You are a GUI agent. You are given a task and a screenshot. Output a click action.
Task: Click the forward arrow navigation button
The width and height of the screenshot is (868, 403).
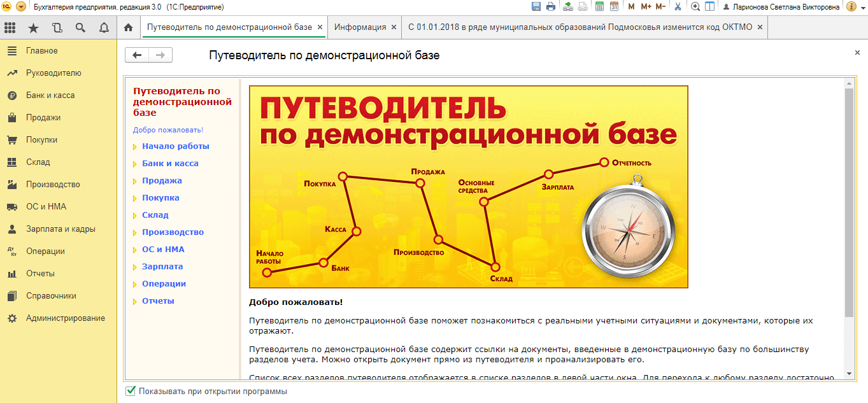tap(160, 55)
